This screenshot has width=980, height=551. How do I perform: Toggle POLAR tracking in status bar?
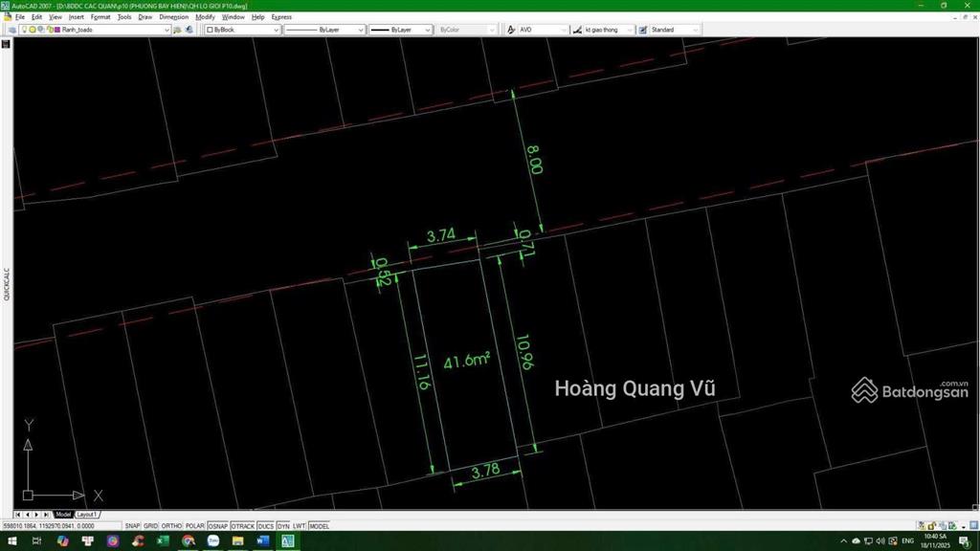click(x=194, y=526)
